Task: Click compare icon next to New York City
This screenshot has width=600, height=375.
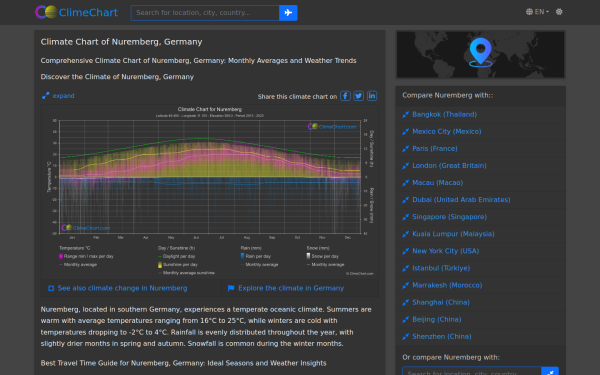Action: 406,251
